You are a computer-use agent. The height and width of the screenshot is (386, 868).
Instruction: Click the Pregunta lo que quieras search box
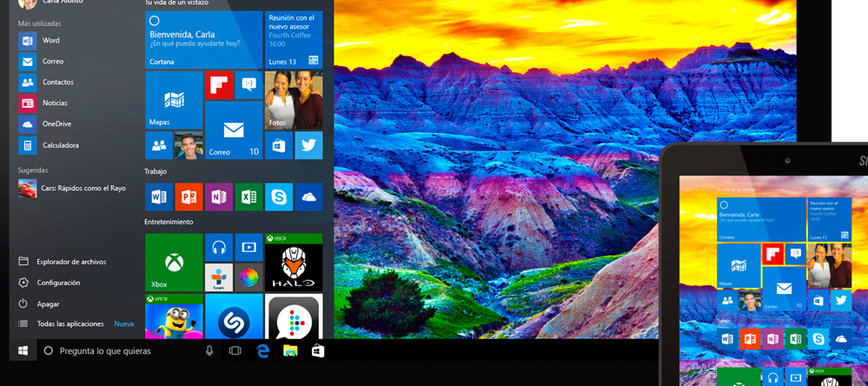click(129, 350)
